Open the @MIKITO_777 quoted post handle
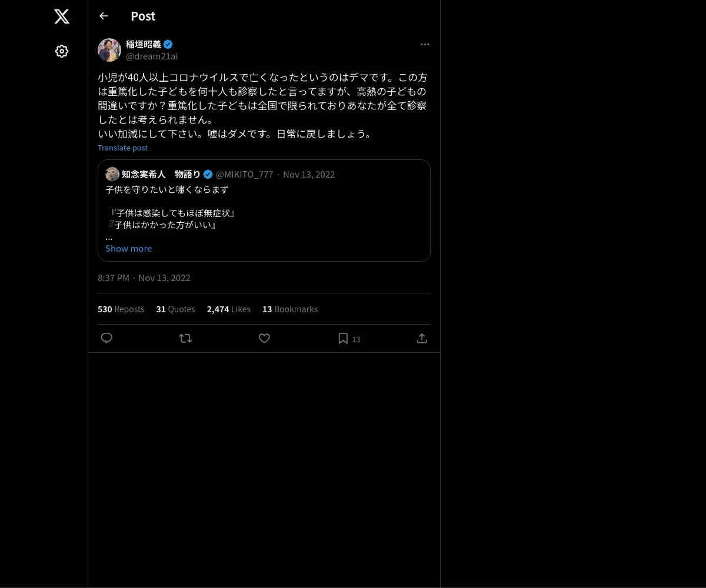The image size is (706, 588). (x=244, y=174)
